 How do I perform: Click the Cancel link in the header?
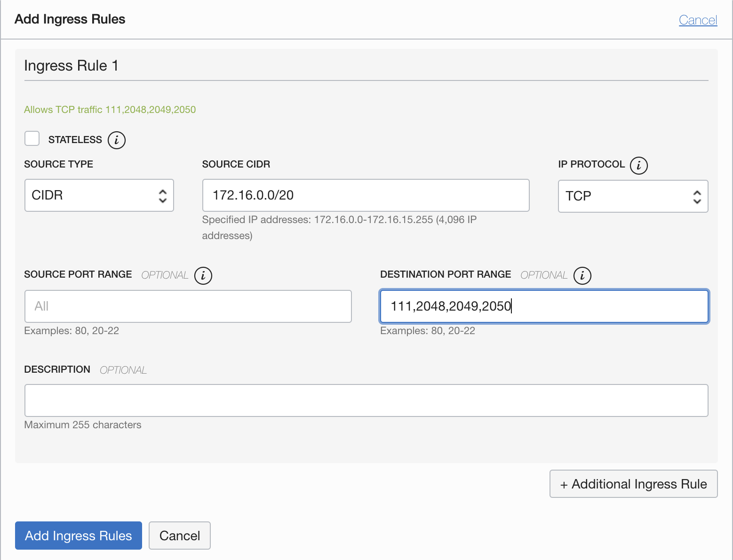pyautogui.click(x=698, y=20)
